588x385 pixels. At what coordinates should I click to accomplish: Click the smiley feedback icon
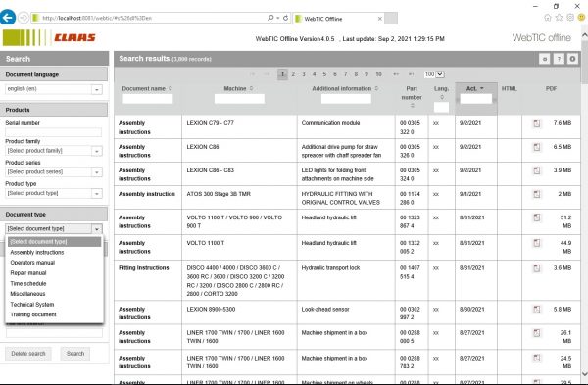coord(581,18)
